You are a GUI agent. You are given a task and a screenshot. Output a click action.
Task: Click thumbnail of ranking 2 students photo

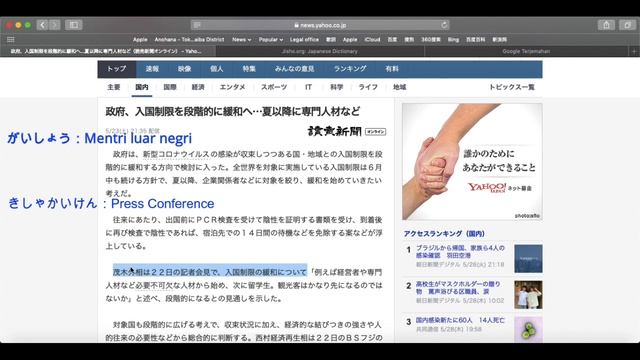[x=528, y=295]
